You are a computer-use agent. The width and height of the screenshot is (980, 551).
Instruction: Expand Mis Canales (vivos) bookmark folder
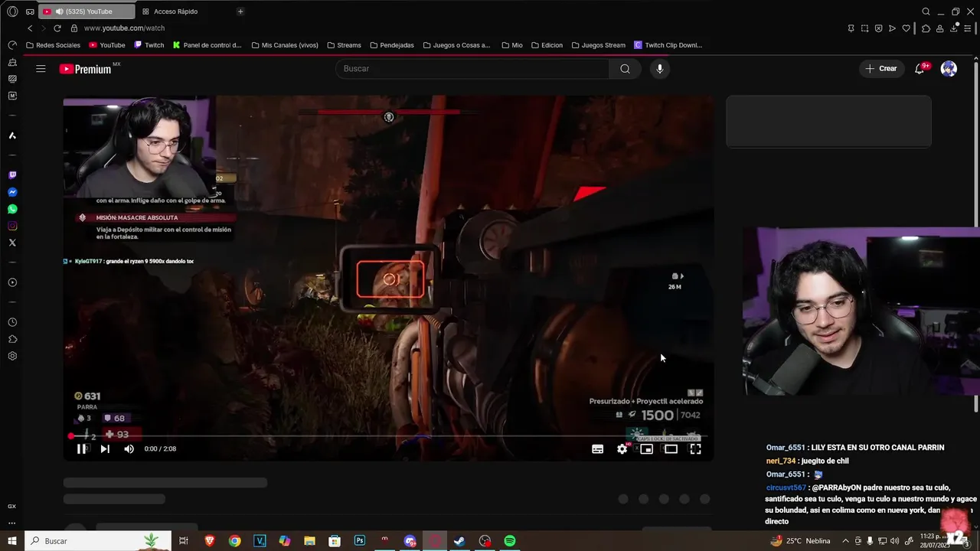tap(285, 45)
